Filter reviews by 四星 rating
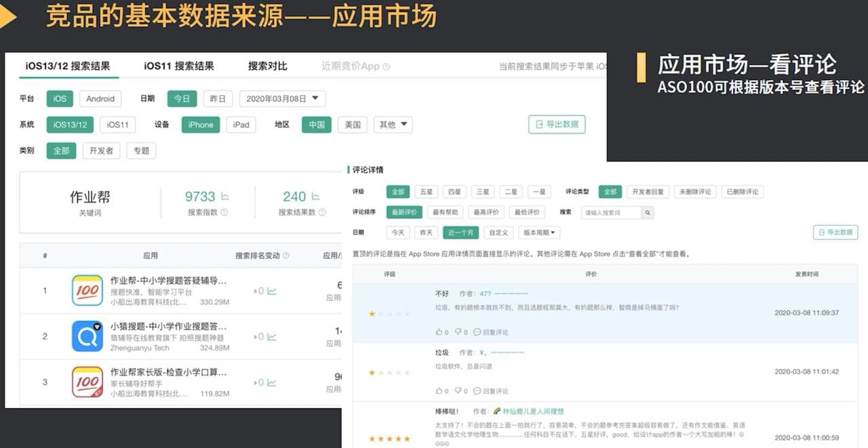This screenshot has height=448, width=868. coord(454,192)
